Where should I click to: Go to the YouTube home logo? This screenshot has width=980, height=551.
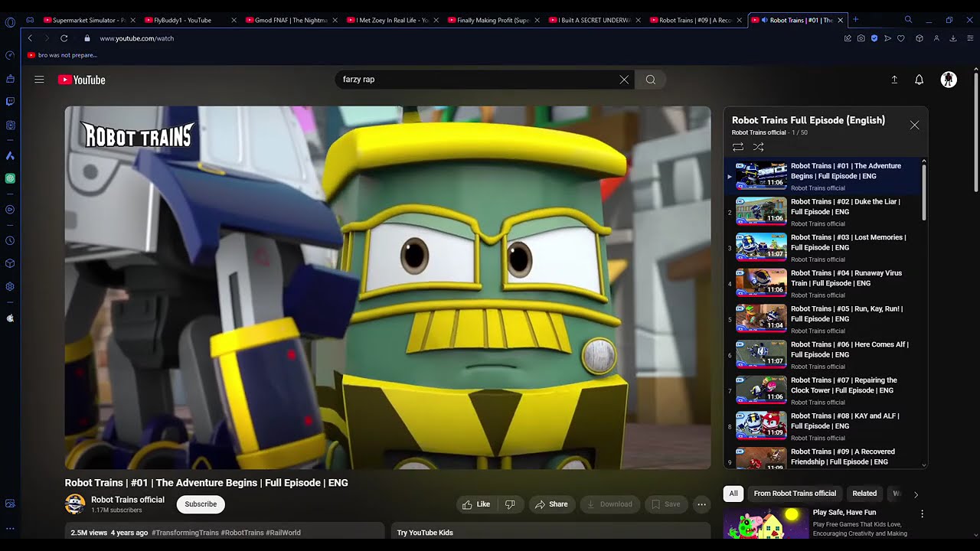coord(81,80)
